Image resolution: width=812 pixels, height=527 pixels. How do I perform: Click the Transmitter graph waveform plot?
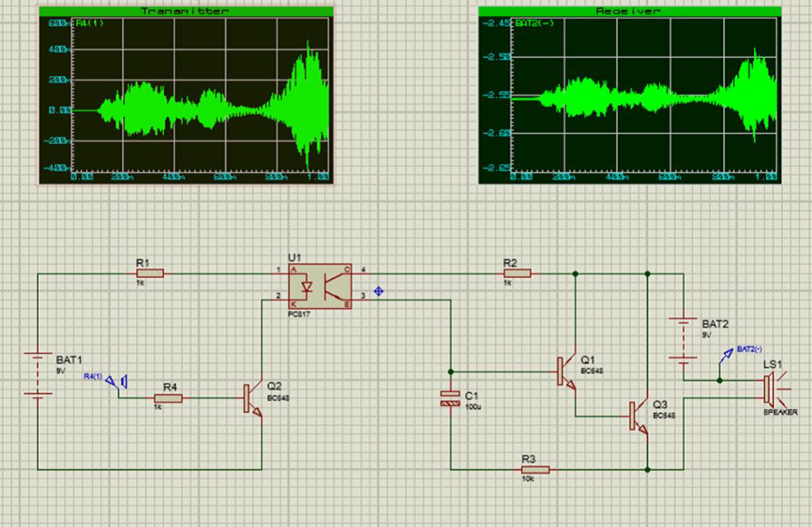[x=201, y=96]
